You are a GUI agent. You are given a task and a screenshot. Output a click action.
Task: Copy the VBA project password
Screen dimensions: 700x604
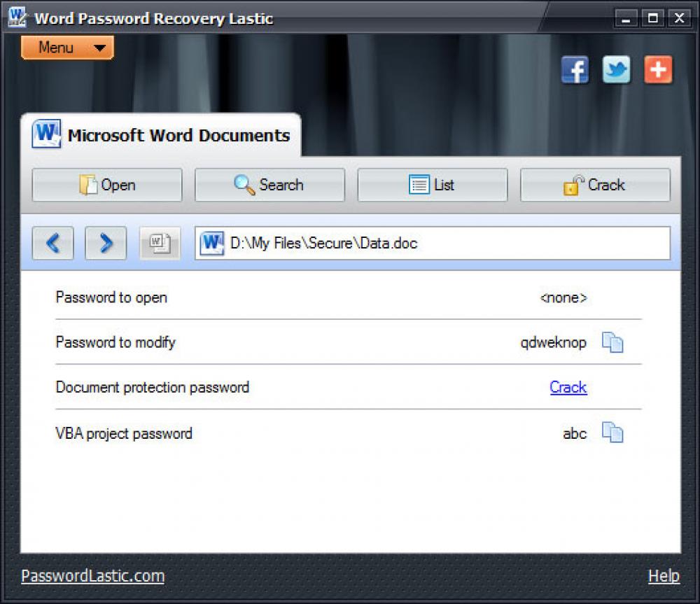612,433
